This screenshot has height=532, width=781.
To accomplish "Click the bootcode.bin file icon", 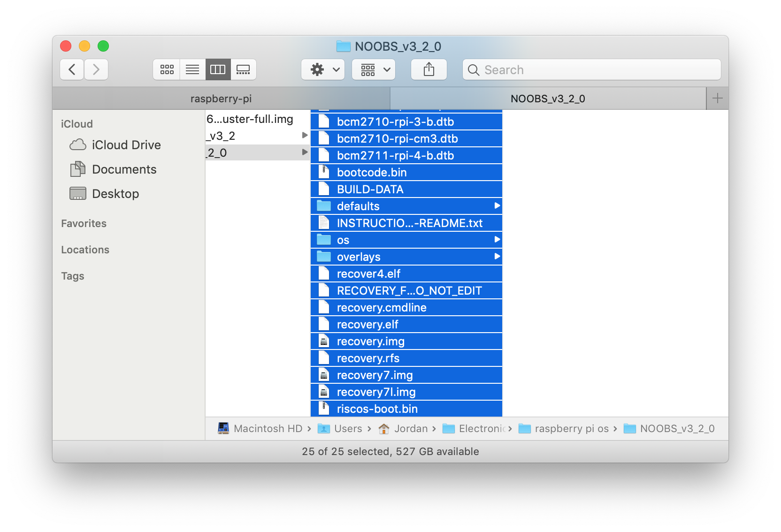I will pos(324,172).
